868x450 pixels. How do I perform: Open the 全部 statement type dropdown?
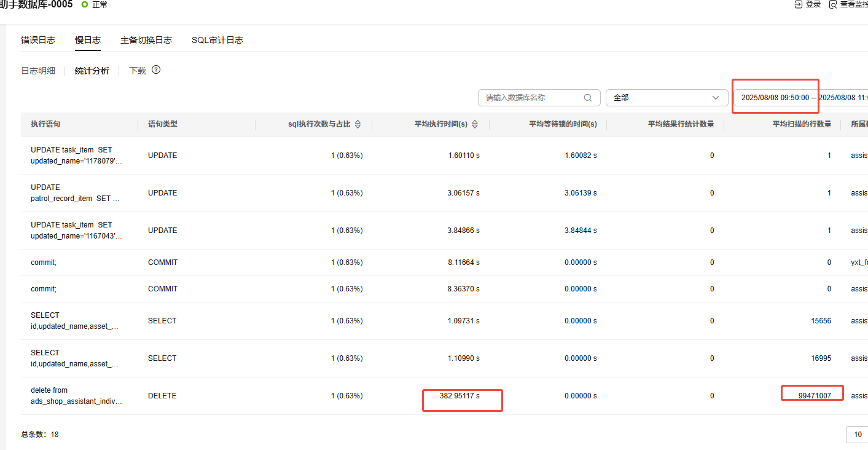[667, 97]
